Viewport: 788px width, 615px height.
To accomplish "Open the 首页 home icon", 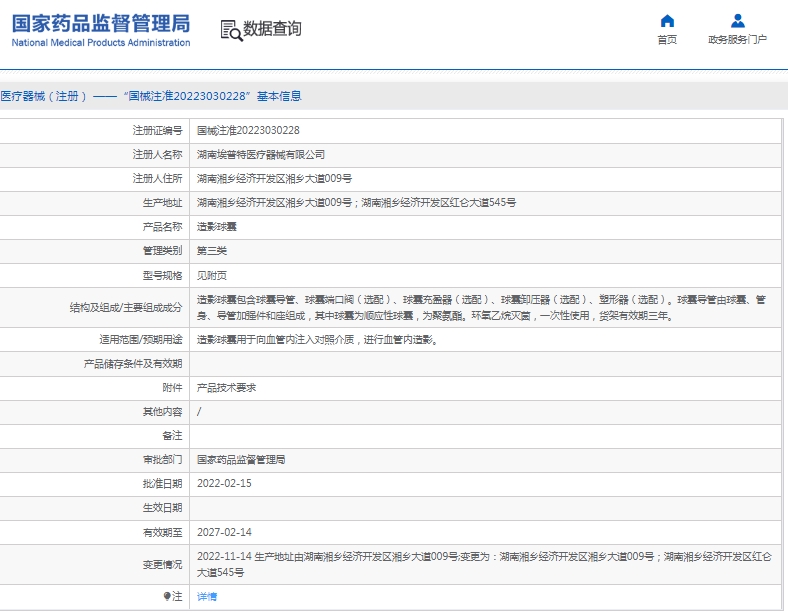I will 667,21.
